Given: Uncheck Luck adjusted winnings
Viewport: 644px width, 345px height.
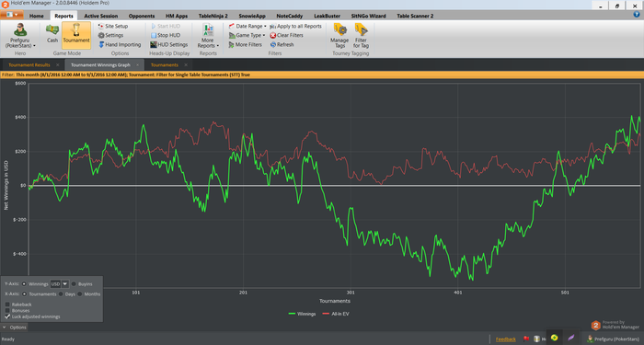Looking at the screenshot, I should (7, 316).
